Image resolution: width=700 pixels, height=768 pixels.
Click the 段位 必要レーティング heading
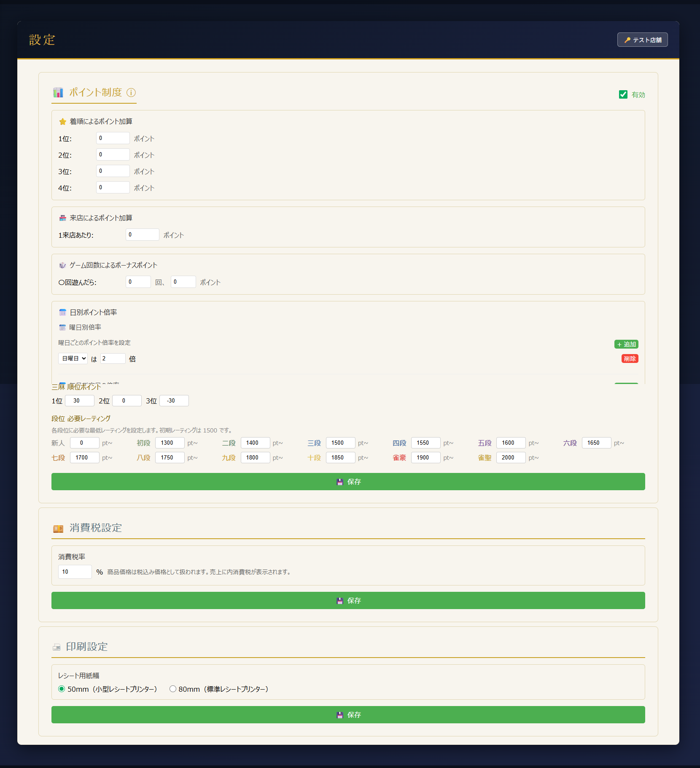(x=81, y=419)
